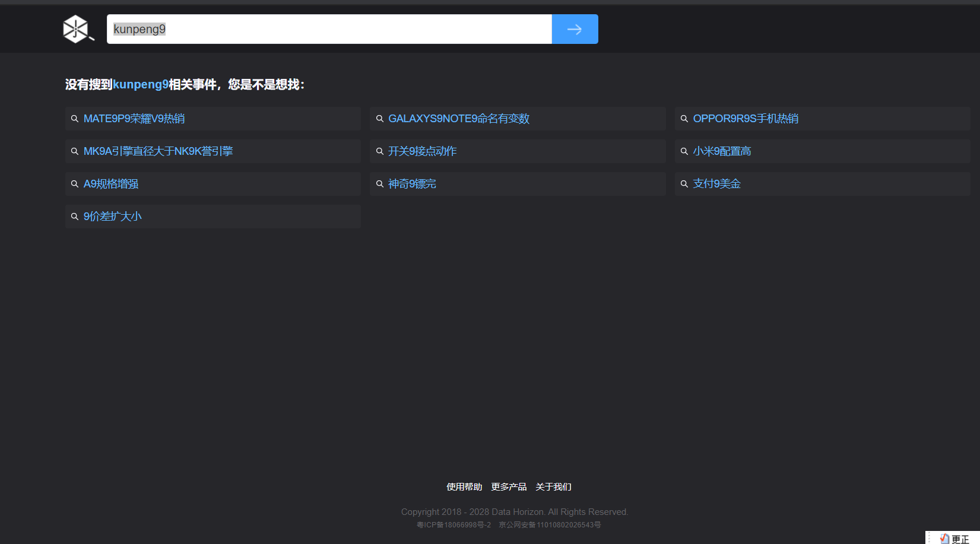Select the 开关9接点动作 suggestion
Viewport: 980px width, 544px height.
tap(518, 151)
